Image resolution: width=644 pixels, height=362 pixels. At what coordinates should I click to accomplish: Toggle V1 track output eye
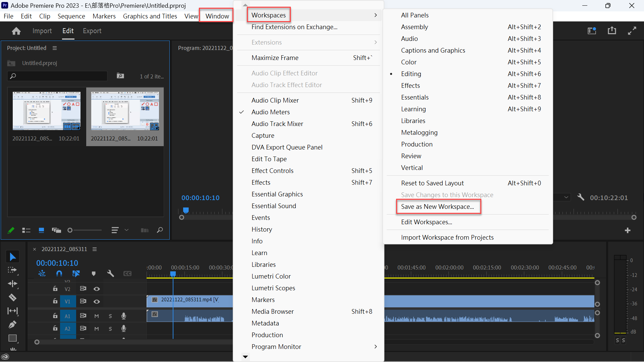(97, 302)
